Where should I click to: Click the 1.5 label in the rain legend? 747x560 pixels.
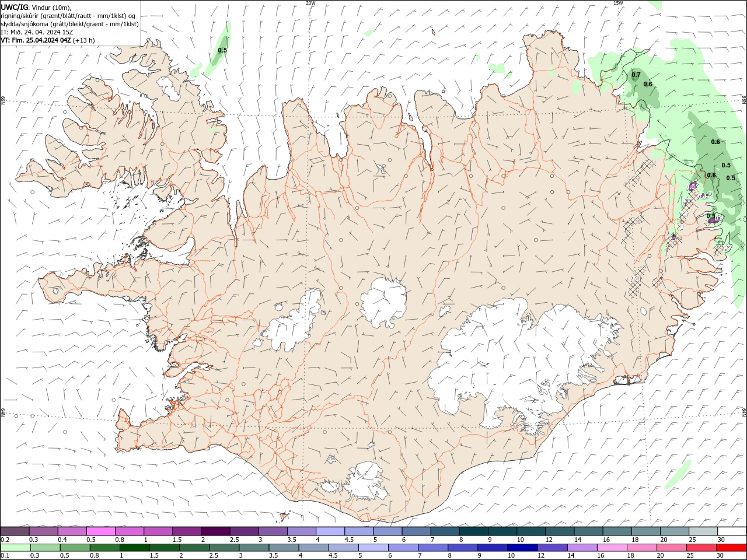tap(154, 556)
